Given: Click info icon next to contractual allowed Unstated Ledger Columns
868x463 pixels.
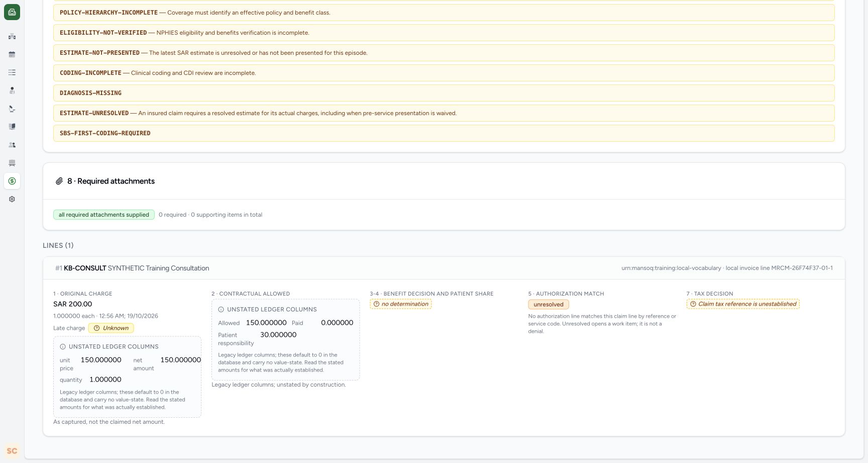Looking at the screenshot, I should [x=221, y=309].
